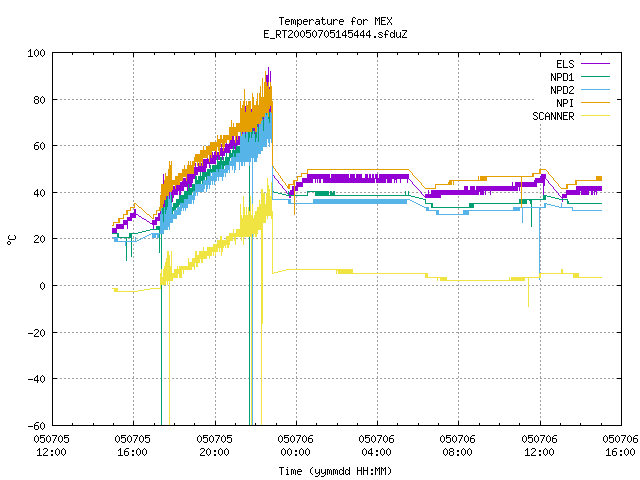Click the 'Time (yymmdd HH:MM)' axis title
This screenshot has width=640, height=480.
tap(335, 471)
